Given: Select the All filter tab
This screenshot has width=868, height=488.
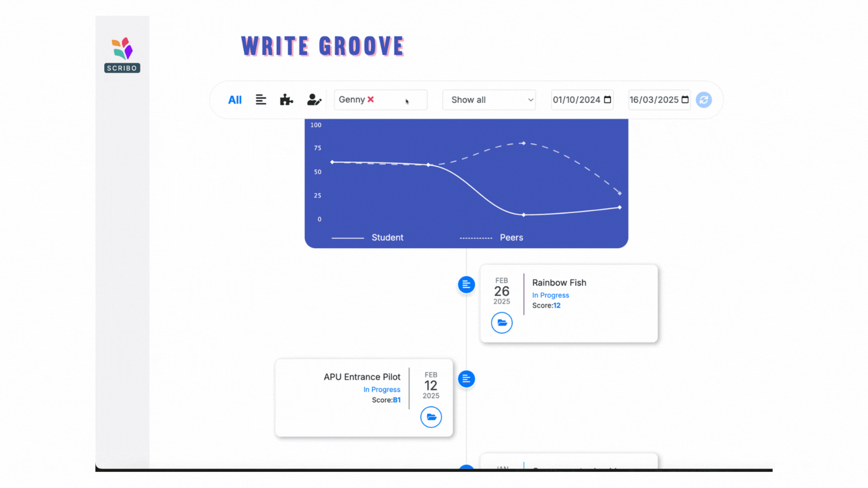Looking at the screenshot, I should pyautogui.click(x=235, y=100).
